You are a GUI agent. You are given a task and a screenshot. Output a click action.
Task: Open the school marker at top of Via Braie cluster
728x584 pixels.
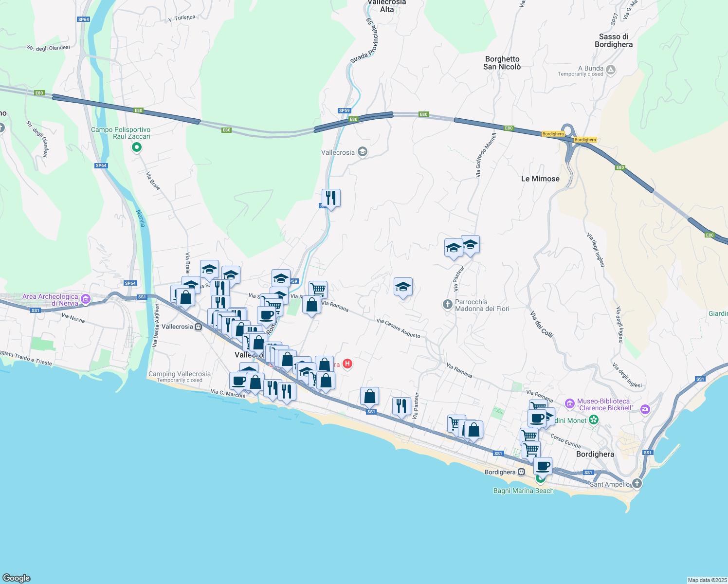click(209, 270)
